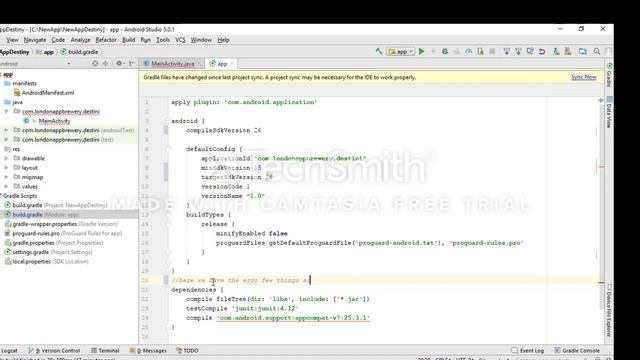Click the grey Stop square icon
The height and width of the screenshot is (360, 640).
(x=492, y=51)
